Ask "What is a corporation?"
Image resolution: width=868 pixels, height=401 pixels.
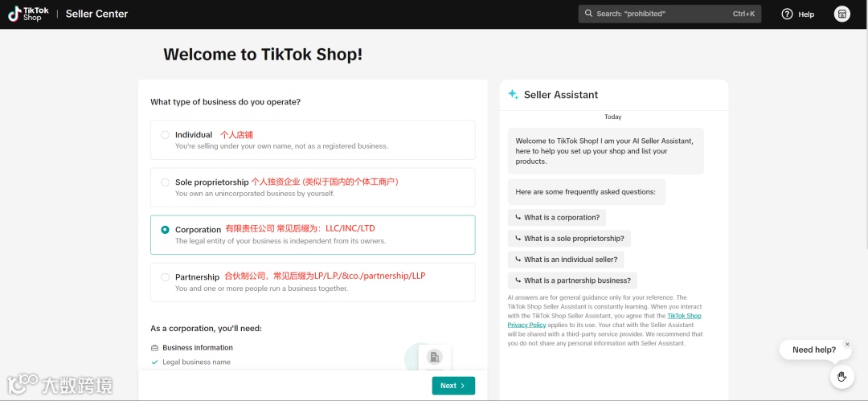pyautogui.click(x=557, y=218)
